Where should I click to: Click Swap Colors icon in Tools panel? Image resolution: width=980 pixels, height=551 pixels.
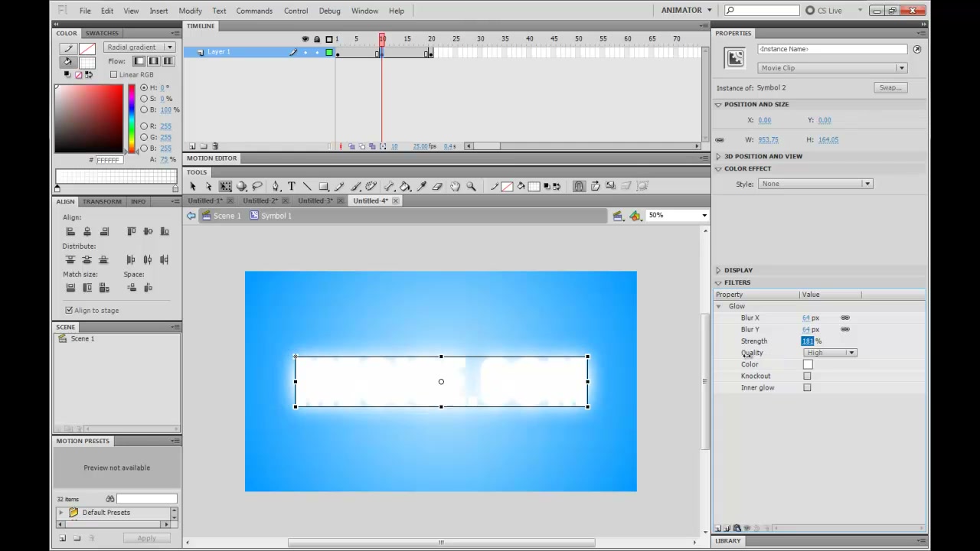(x=557, y=186)
